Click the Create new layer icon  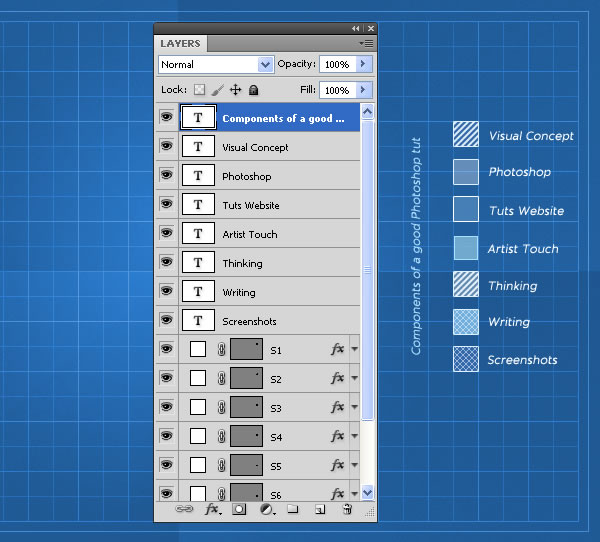(320, 509)
